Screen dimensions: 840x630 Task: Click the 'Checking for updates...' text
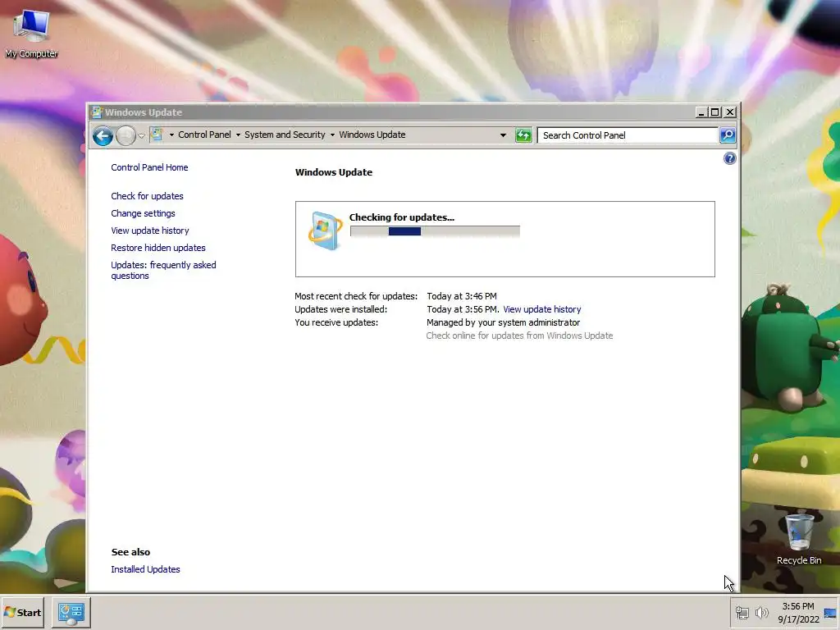coord(402,217)
